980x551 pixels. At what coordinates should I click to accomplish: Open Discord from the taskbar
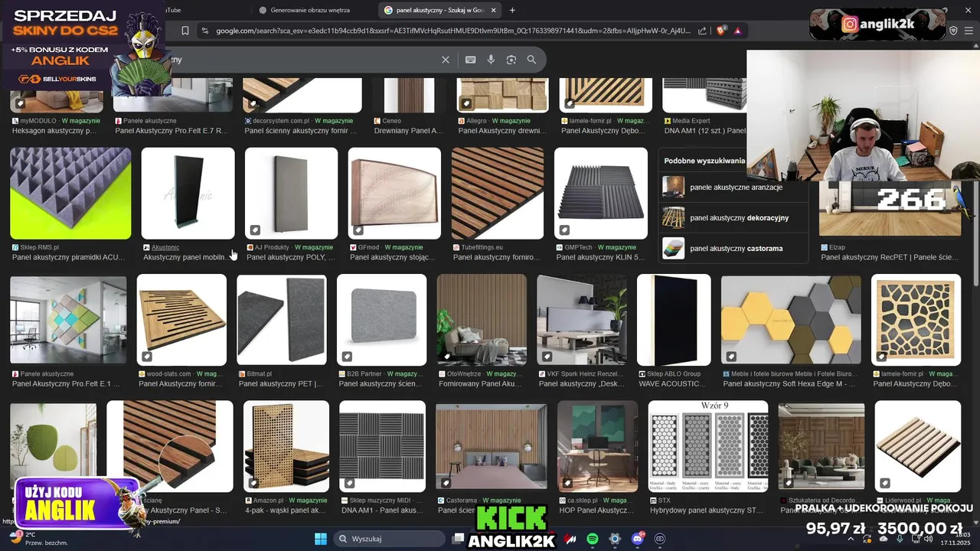638,539
